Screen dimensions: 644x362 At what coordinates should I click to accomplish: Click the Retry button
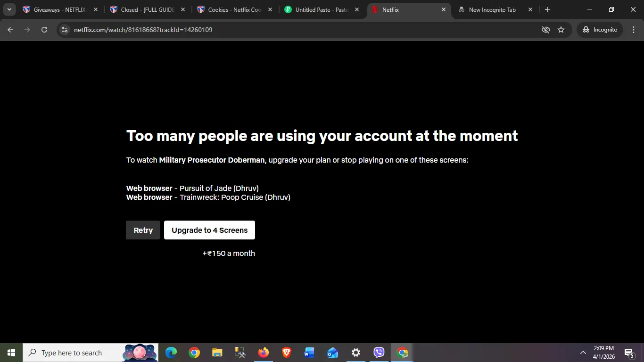point(143,230)
